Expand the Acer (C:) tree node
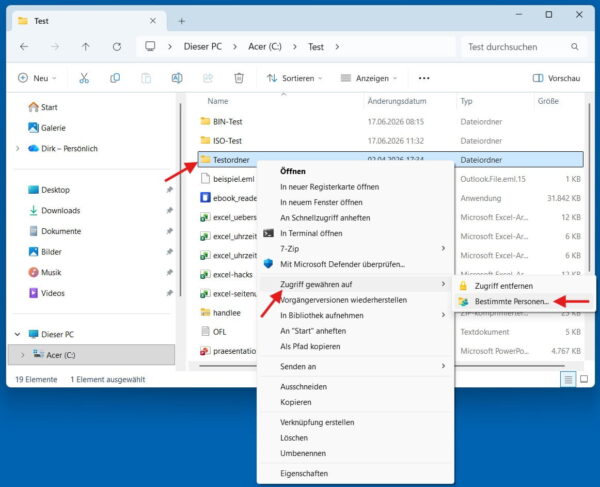Image resolution: width=600 pixels, height=487 pixels. (x=22, y=355)
